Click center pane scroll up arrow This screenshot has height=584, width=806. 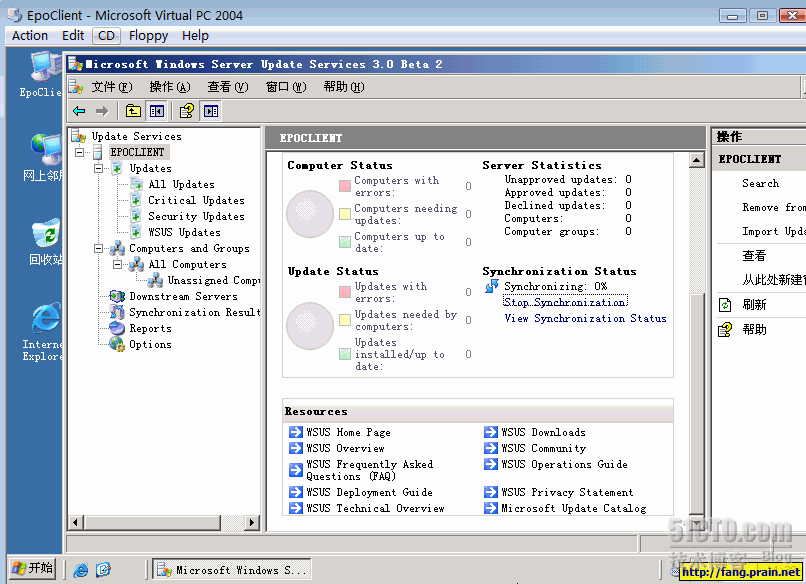click(696, 160)
